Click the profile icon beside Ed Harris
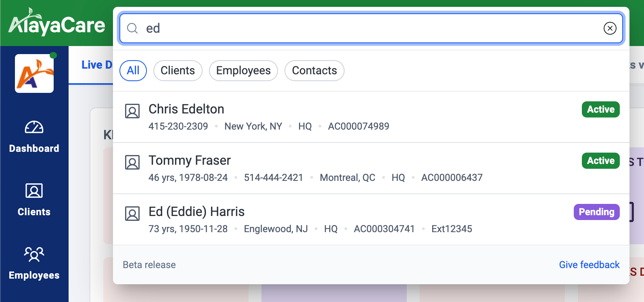The width and height of the screenshot is (644, 302). pyautogui.click(x=132, y=214)
